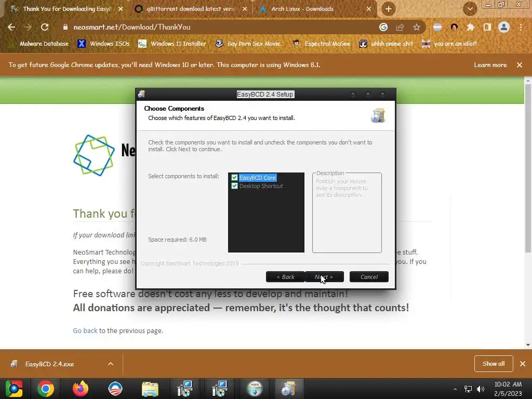Open the Chrome profile menu
The image size is (532, 399).
pyautogui.click(x=504, y=27)
